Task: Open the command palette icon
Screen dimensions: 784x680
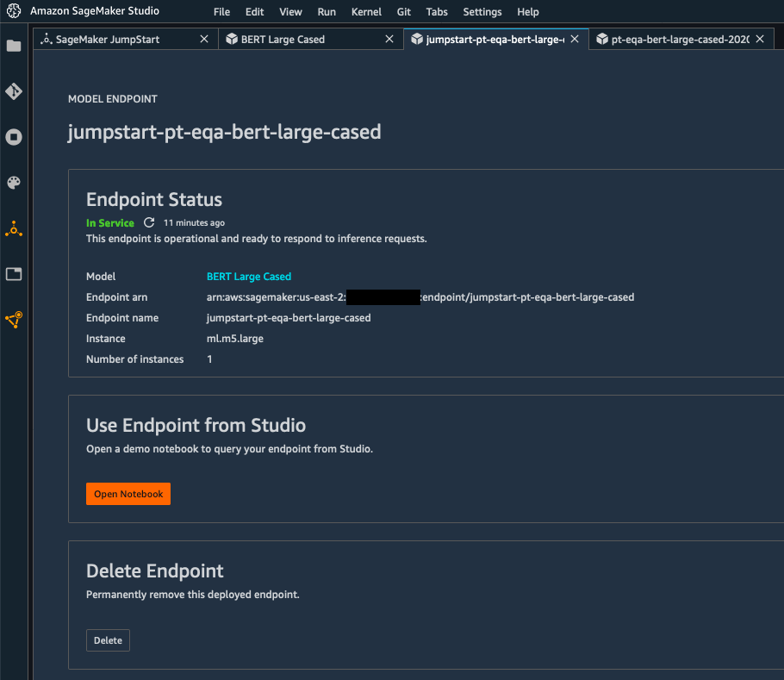Action: click(x=14, y=183)
